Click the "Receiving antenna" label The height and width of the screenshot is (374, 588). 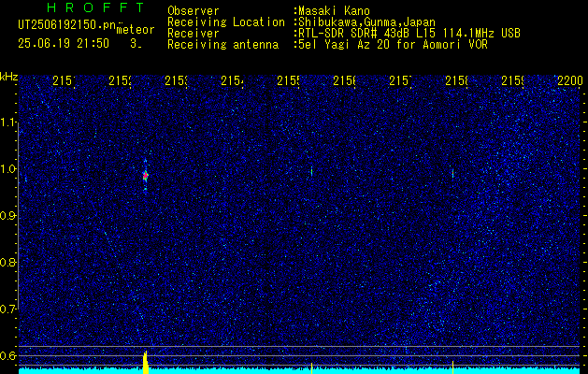coord(222,45)
